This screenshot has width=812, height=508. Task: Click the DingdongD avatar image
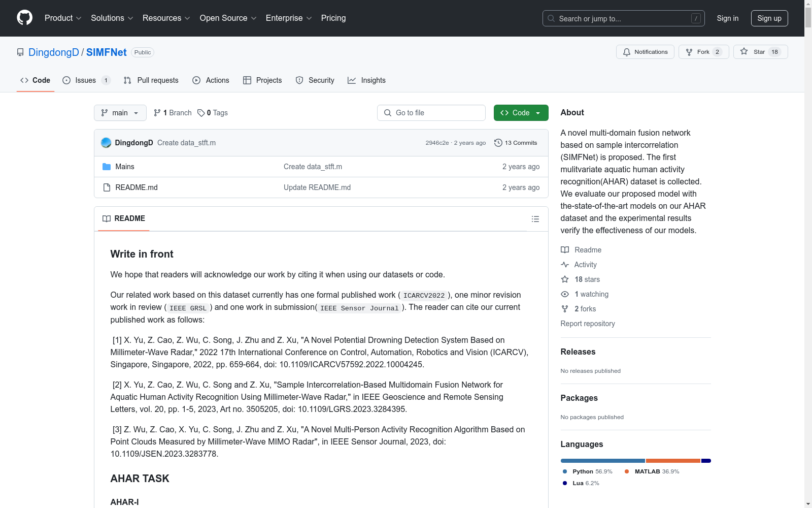106,143
